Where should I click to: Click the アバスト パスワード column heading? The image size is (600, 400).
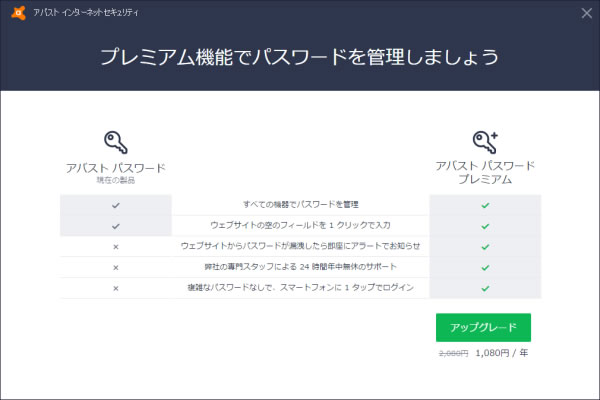point(116,168)
